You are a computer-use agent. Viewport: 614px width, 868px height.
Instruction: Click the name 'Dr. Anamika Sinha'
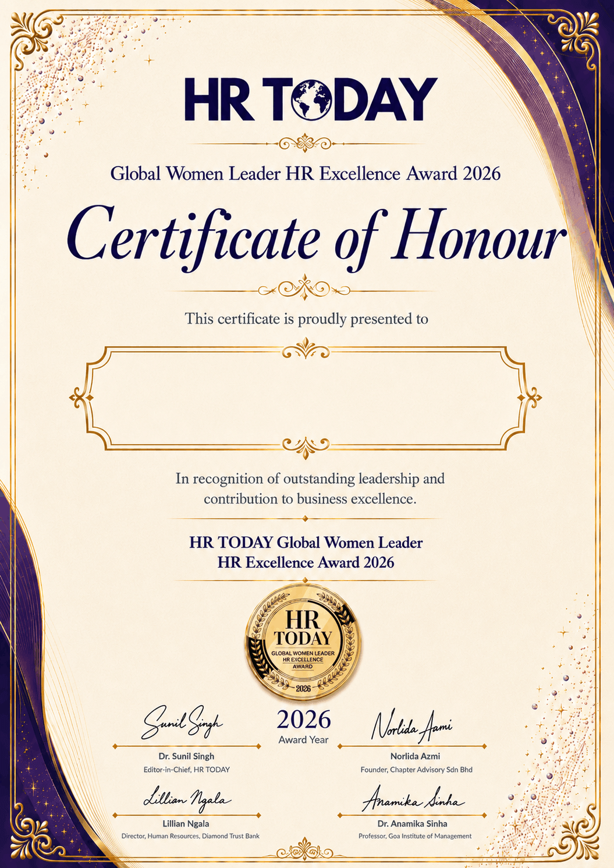tap(413, 824)
